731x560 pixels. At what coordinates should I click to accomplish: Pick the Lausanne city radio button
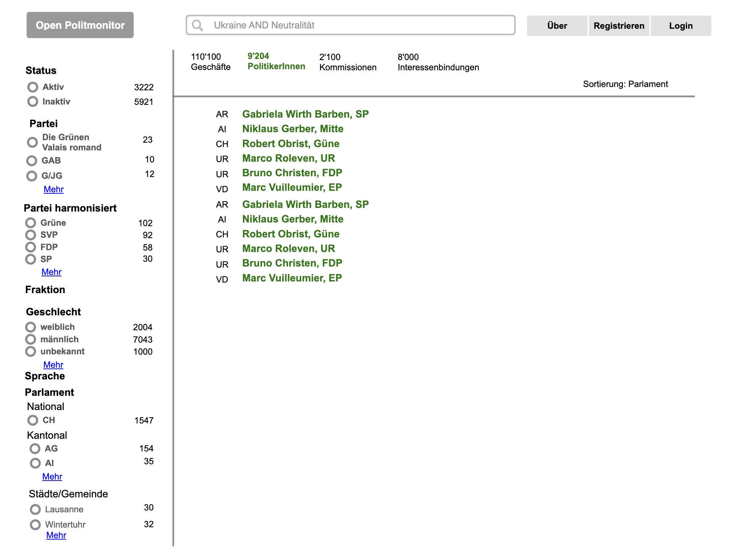[x=35, y=509]
